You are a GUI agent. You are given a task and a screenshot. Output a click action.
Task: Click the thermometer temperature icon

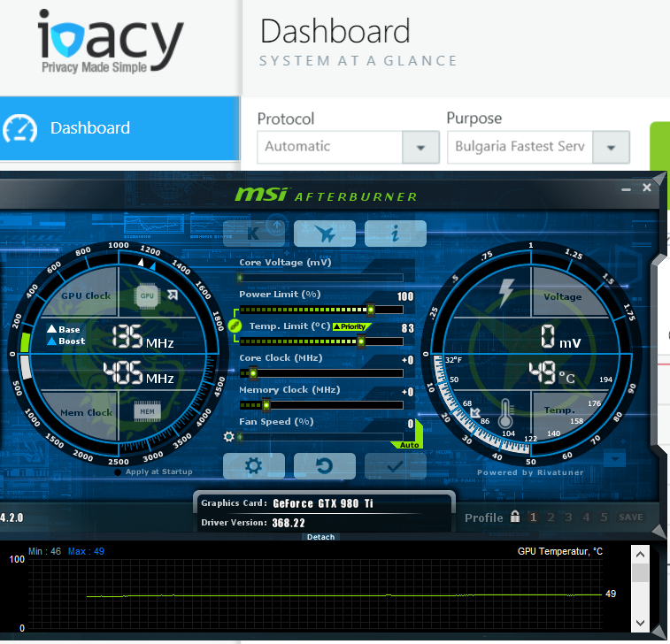pos(505,413)
